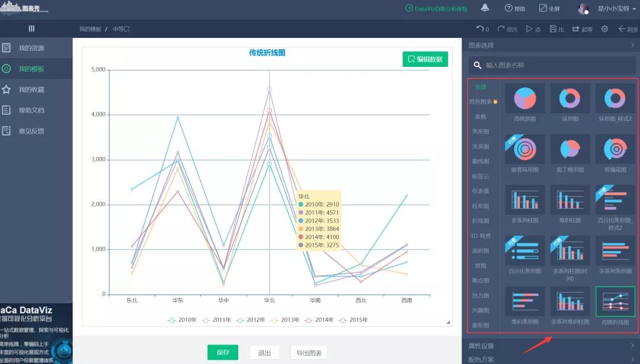
Task: Toggle the 2015年 legend series
Action: pos(353,320)
